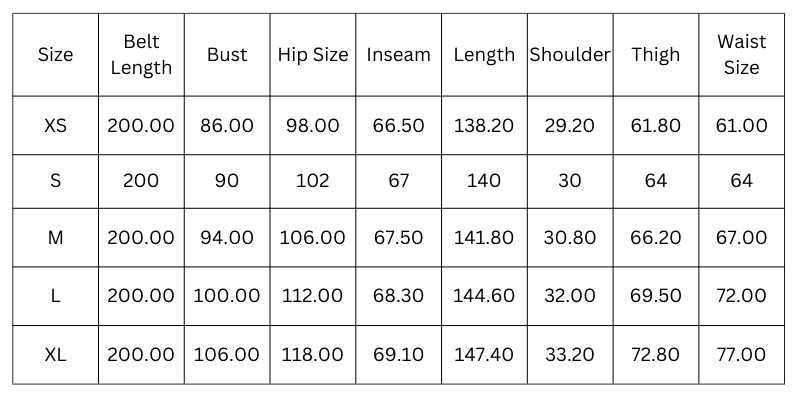The height and width of the screenshot is (400, 800).
Task: Click the Inseam header cell
Action: (x=398, y=55)
